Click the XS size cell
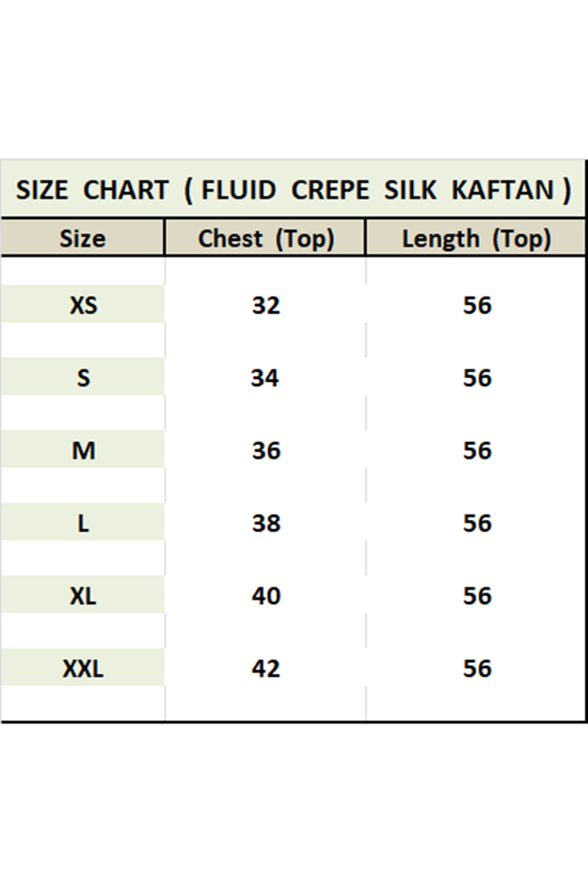Screen dimensions: 588x882 pyautogui.click(x=83, y=304)
